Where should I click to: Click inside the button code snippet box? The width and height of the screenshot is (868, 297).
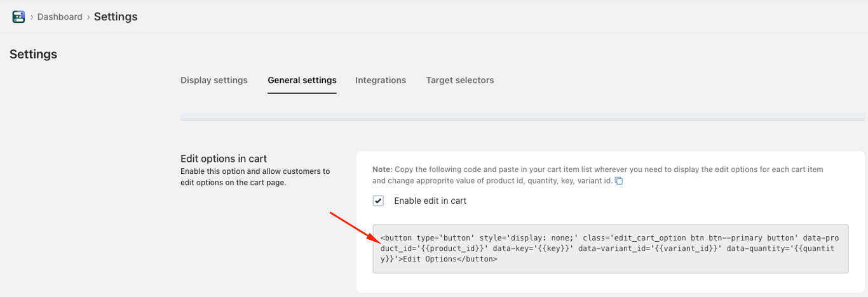click(610, 249)
